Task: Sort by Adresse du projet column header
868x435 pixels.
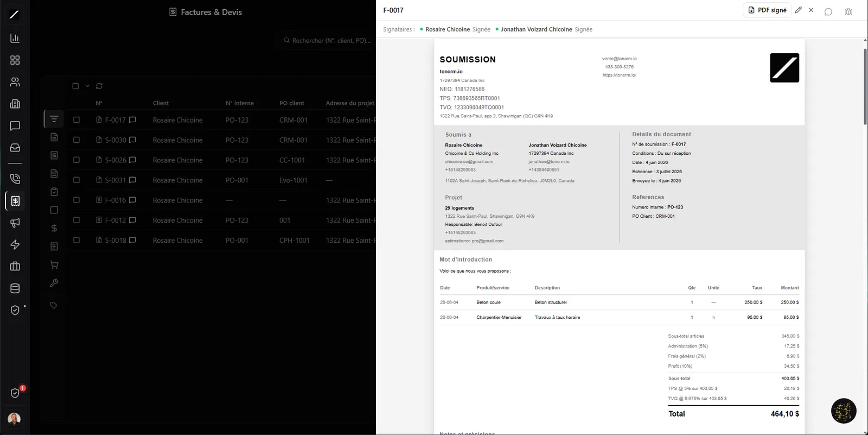Action: coord(350,103)
